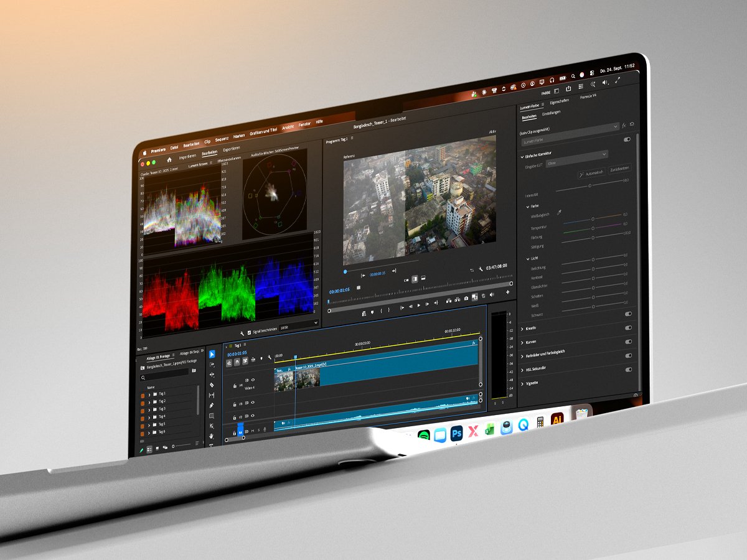Select the Razor tool

212,385
